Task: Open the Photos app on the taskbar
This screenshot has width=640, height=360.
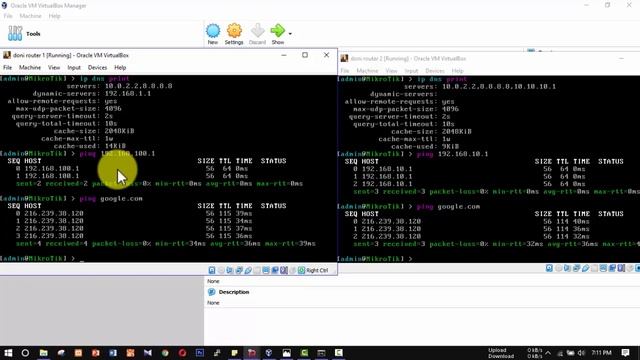Action: pos(287,353)
